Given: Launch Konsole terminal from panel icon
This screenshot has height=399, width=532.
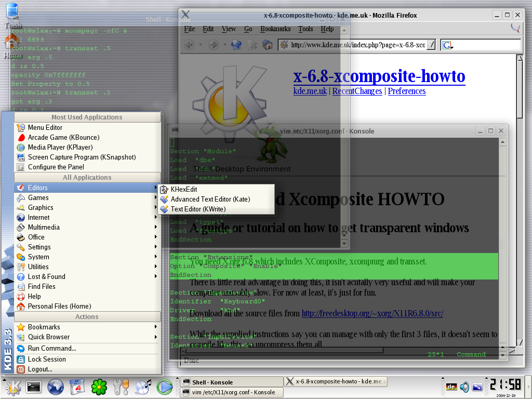Looking at the screenshot, I should coord(34,387).
